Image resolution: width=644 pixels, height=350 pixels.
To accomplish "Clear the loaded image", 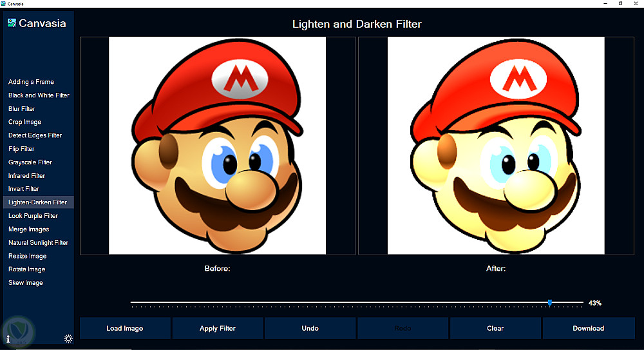I will (495, 328).
